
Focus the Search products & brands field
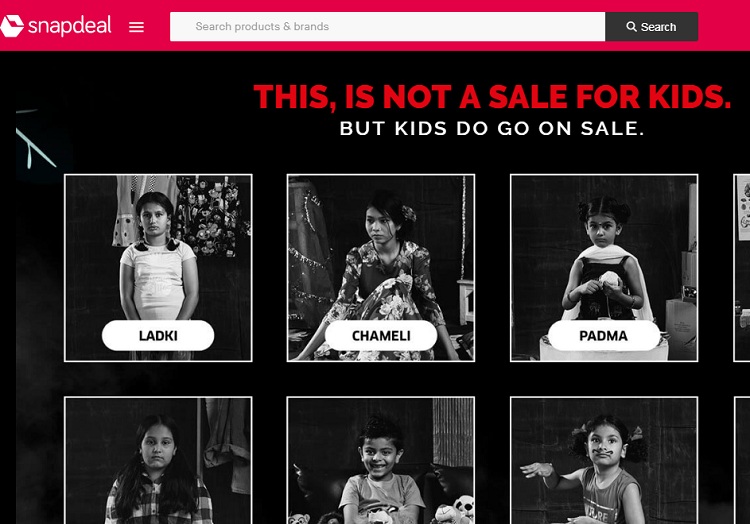[387, 27]
